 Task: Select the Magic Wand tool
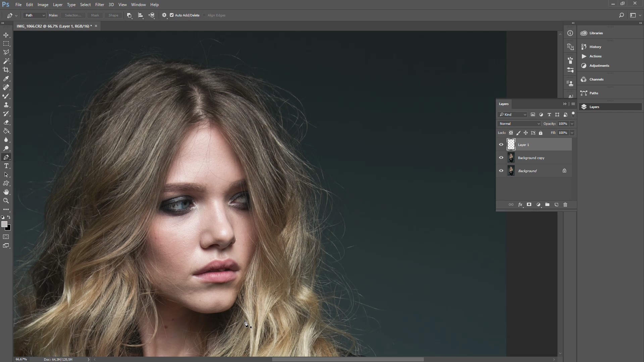[x=6, y=61]
